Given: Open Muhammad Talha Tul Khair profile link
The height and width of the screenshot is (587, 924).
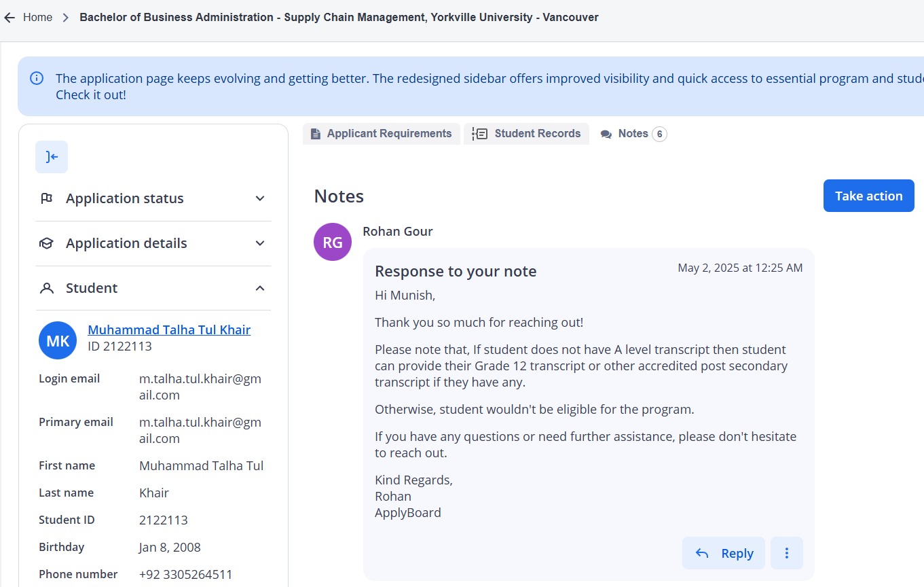Looking at the screenshot, I should point(169,330).
